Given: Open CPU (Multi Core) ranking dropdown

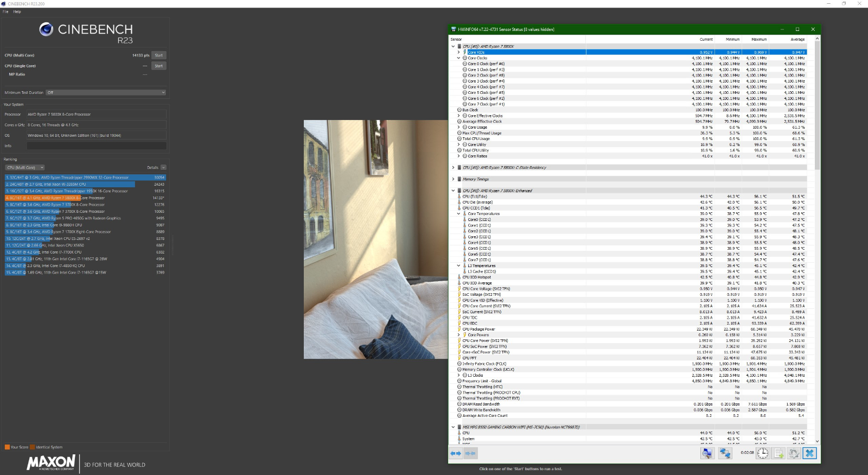Looking at the screenshot, I should [25, 168].
